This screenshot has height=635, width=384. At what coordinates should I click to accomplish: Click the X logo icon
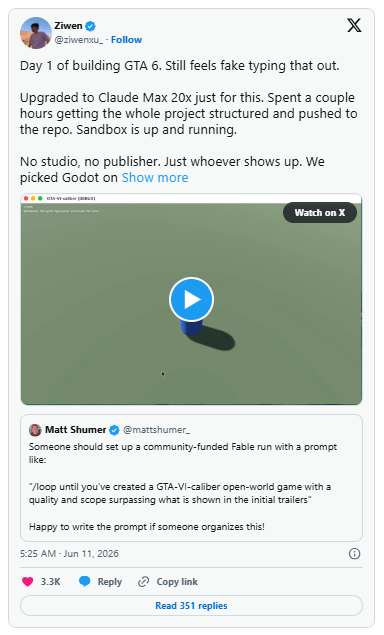[354, 26]
